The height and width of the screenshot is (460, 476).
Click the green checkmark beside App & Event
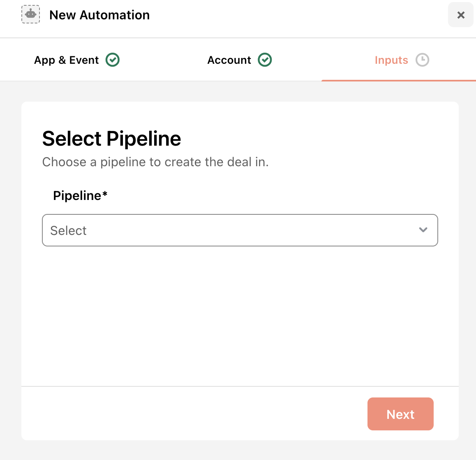click(x=113, y=60)
